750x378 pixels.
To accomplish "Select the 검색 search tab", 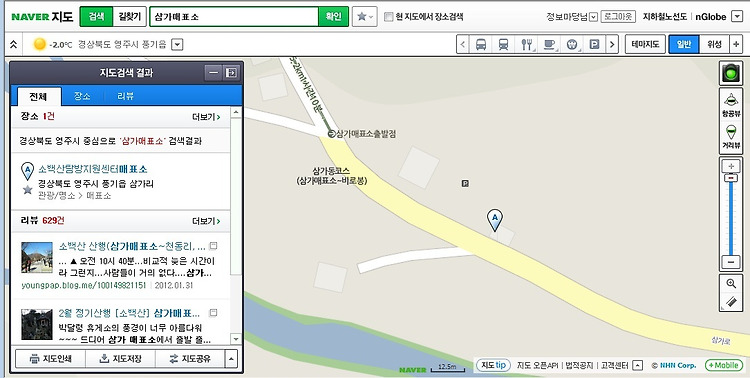I will pyautogui.click(x=96, y=17).
